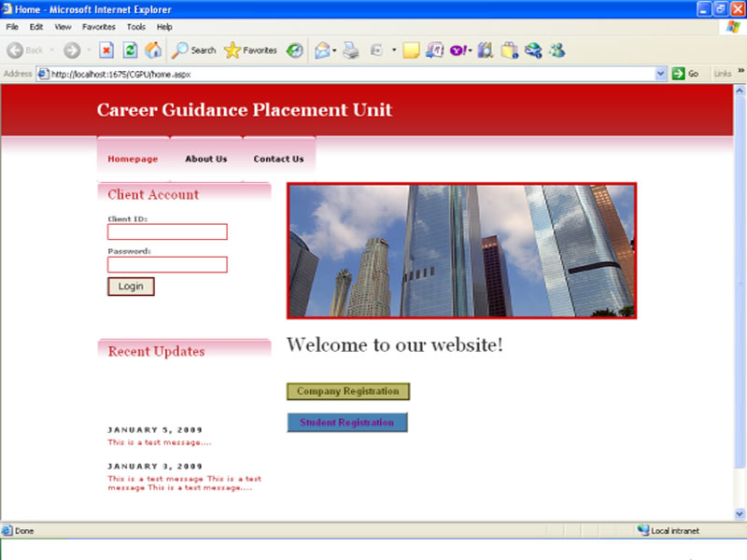Click the Client ID input field
747x560 pixels.
coord(167,231)
